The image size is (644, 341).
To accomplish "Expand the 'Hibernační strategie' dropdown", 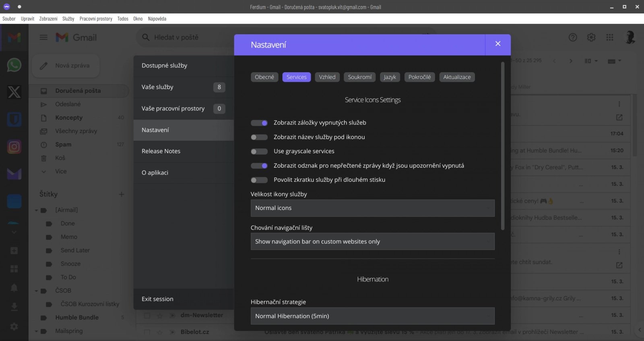I will click(372, 316).
